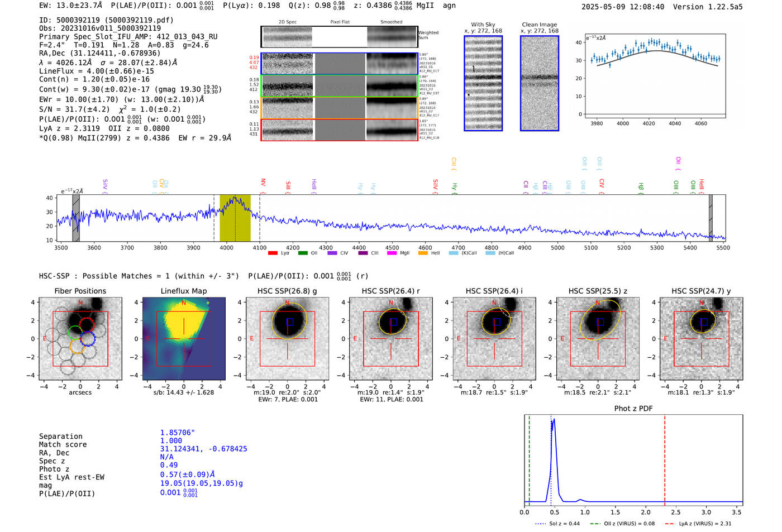This screenshot has width=782, height=532.
Task: Click the s/b: 14.43 +/- 1.628 caption
Action: tap(184, 392)
